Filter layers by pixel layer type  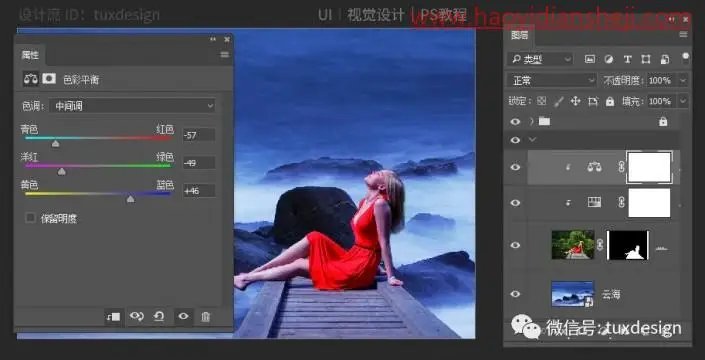coord(590,59)
